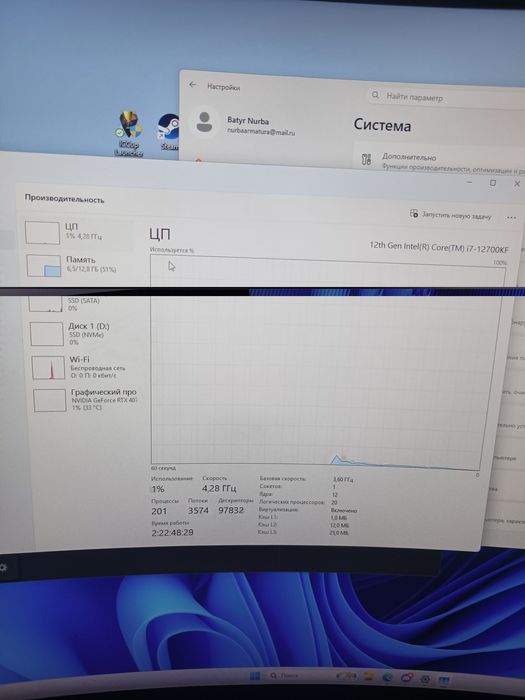
Task: Click the Wi-Fi mini graph thumbnail
Action: point(48,368)
